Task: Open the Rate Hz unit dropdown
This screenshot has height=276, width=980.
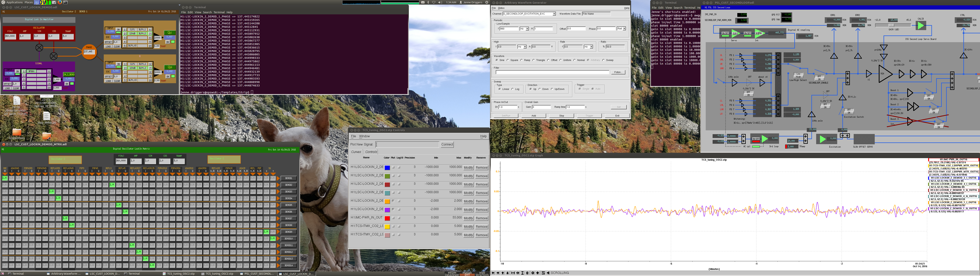Action: (x=591, y=47)
